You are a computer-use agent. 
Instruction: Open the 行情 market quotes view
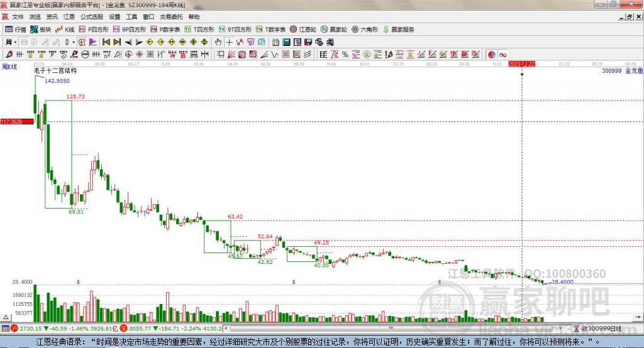[16, 30]
